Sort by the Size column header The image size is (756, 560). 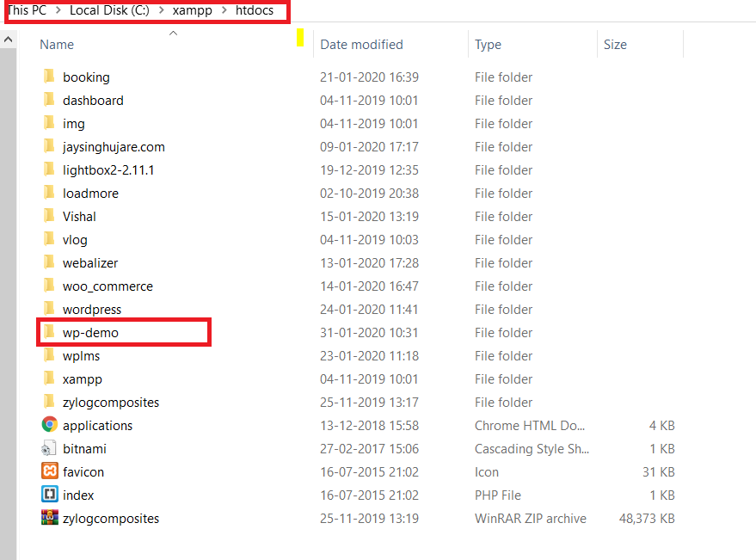pyautogui.click(x=615, y=45)
